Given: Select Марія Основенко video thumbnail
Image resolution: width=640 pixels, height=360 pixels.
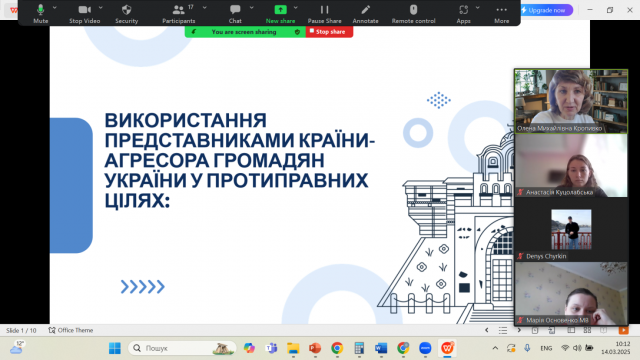Looking at the screenshot, I should [571, 293].
